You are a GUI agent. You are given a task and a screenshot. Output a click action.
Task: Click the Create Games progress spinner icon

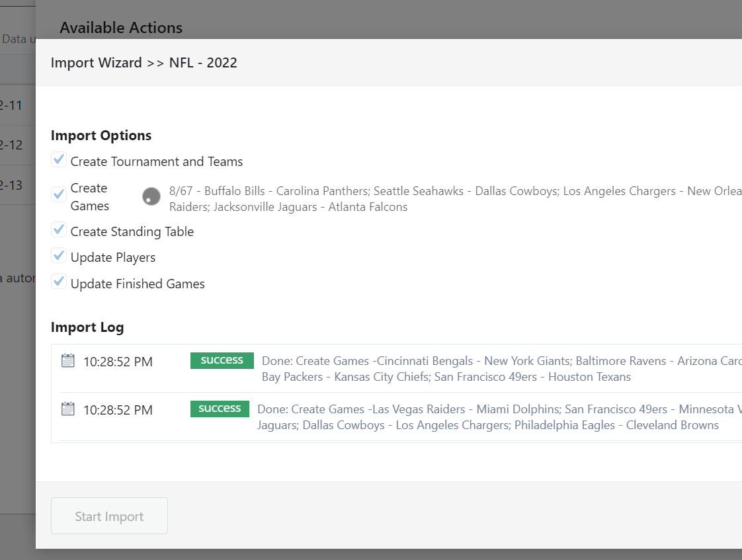tap(151, 196)
